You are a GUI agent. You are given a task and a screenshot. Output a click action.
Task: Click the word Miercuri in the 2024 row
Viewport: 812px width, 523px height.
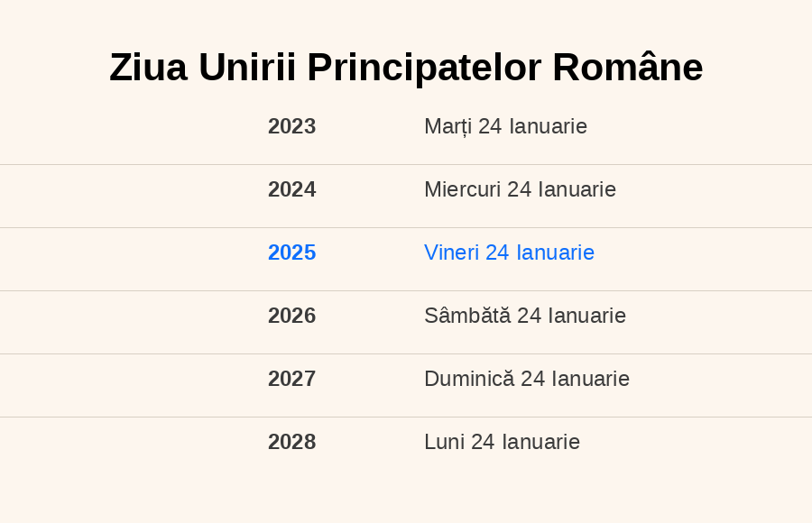pos(463,189)
